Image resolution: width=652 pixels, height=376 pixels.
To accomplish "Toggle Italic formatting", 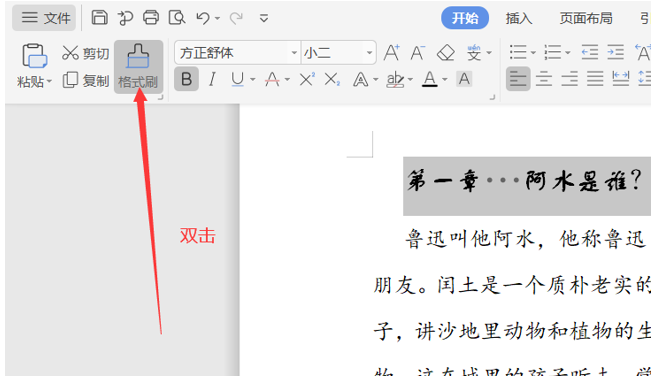I will click(x=212, y=79).
